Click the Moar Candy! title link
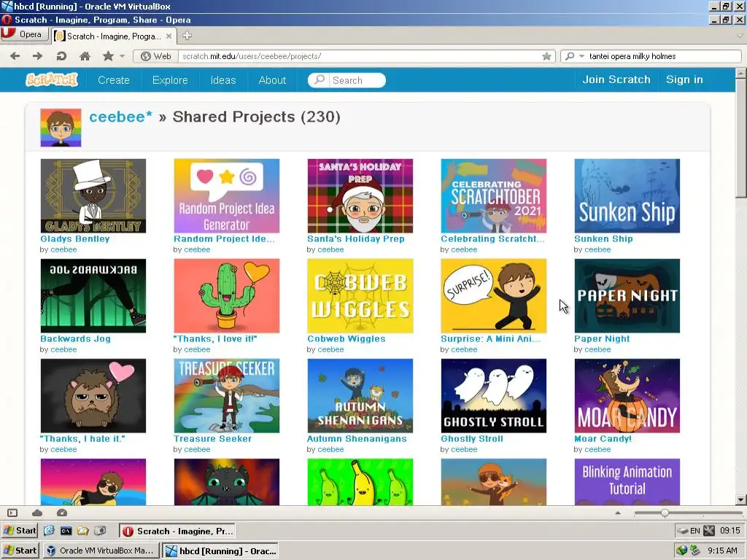 pos(603,439)
